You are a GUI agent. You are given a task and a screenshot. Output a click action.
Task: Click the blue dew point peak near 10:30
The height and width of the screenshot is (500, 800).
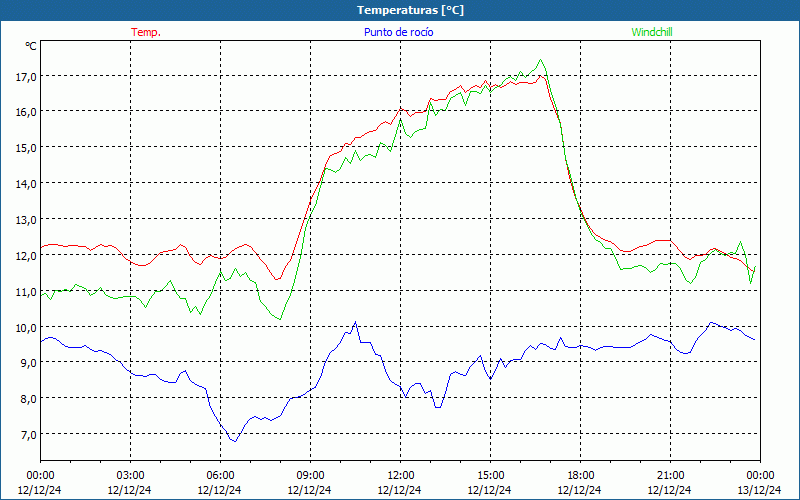tap(355, 322)
